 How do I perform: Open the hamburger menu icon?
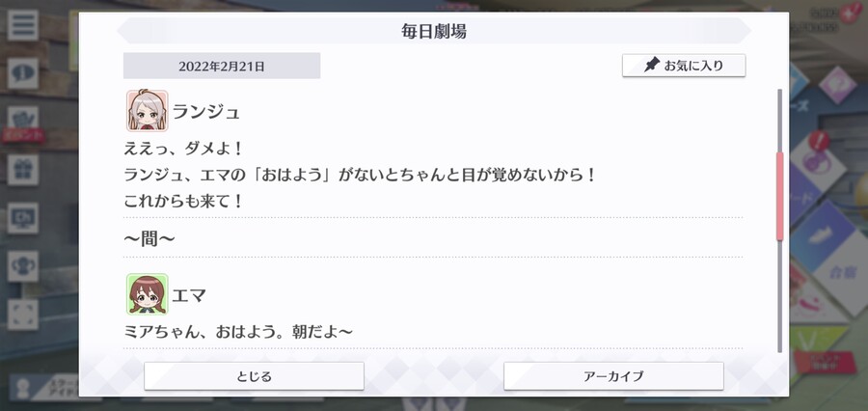23,25
